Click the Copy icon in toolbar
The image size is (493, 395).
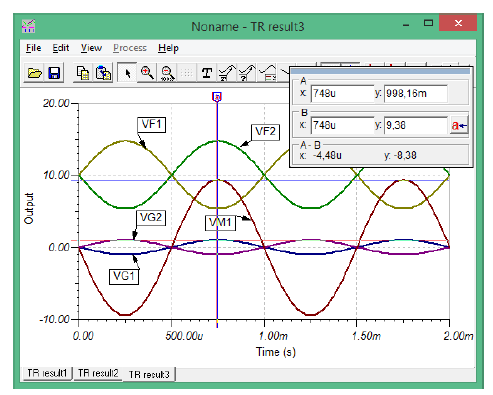[x=83, y=72]
